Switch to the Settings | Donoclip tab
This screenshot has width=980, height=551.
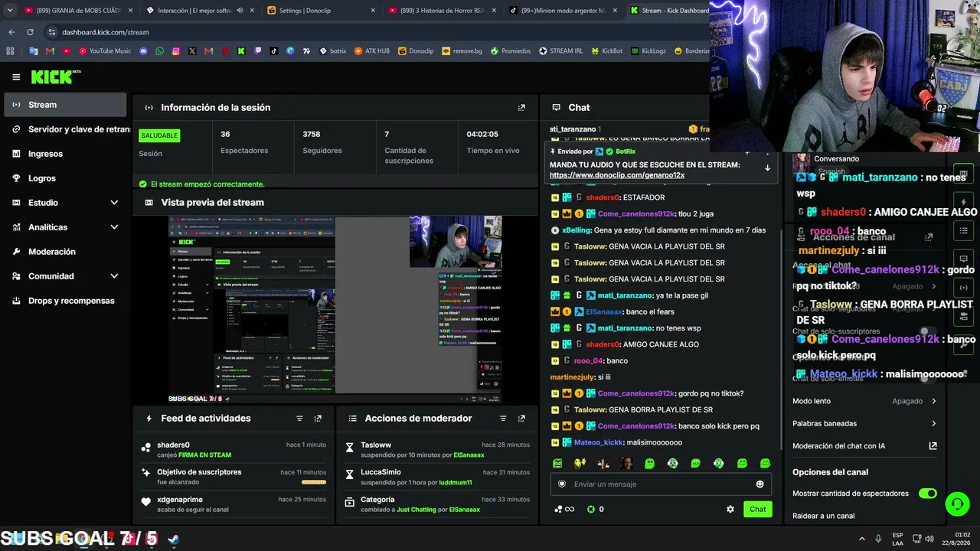point(322,11)
